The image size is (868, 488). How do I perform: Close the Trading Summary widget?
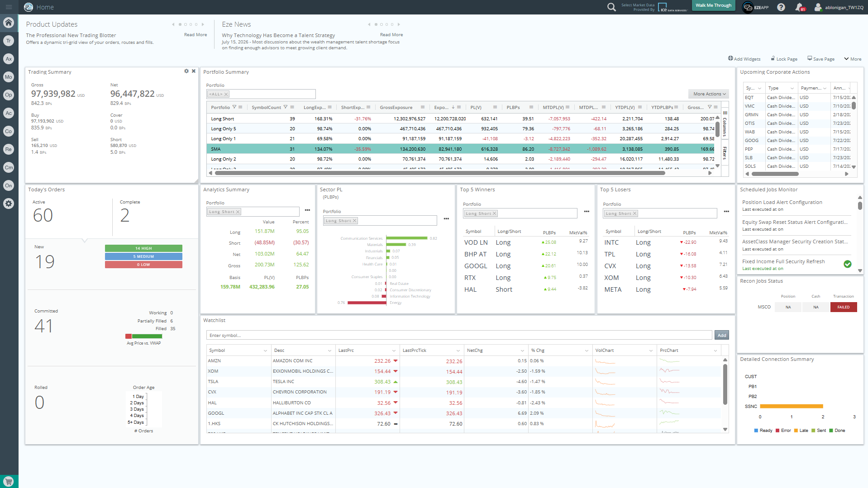click(x=194, y=71)
